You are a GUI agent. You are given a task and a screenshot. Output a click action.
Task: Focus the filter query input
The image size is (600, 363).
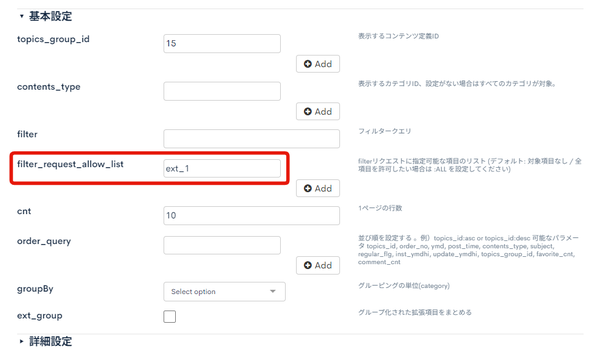click(251, 138)
